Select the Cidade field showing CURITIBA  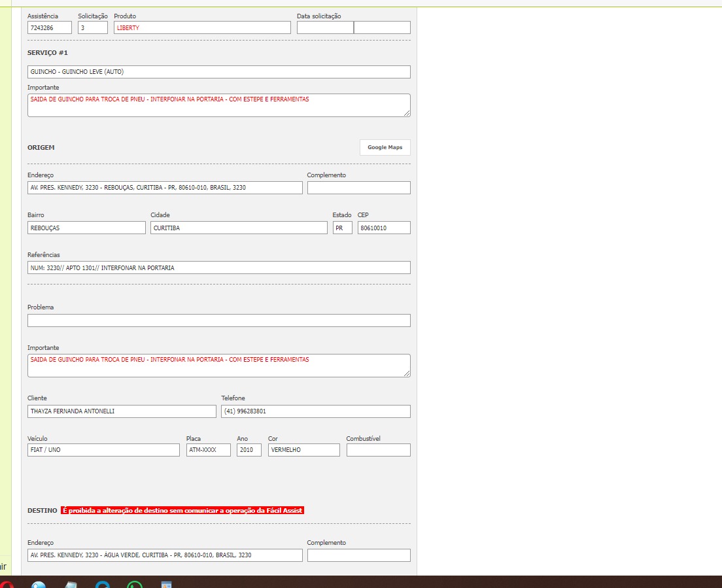pyautogui.click(x=239, y=228)
